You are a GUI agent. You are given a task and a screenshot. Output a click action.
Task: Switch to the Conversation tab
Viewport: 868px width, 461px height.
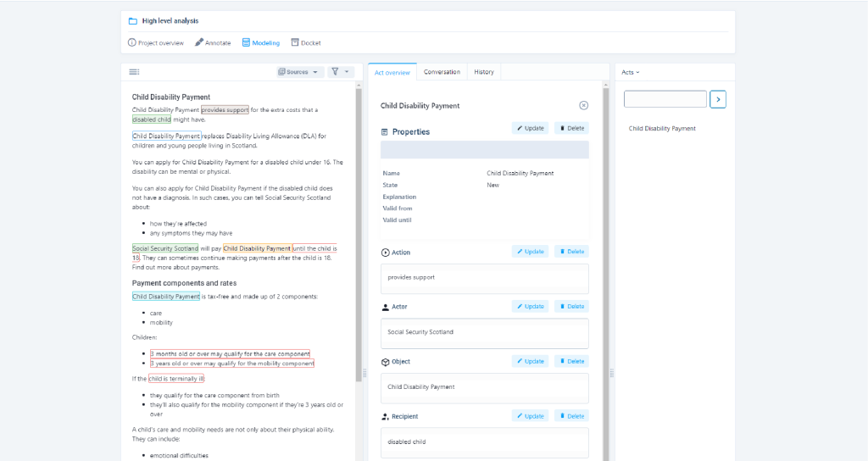click(442, 72)
